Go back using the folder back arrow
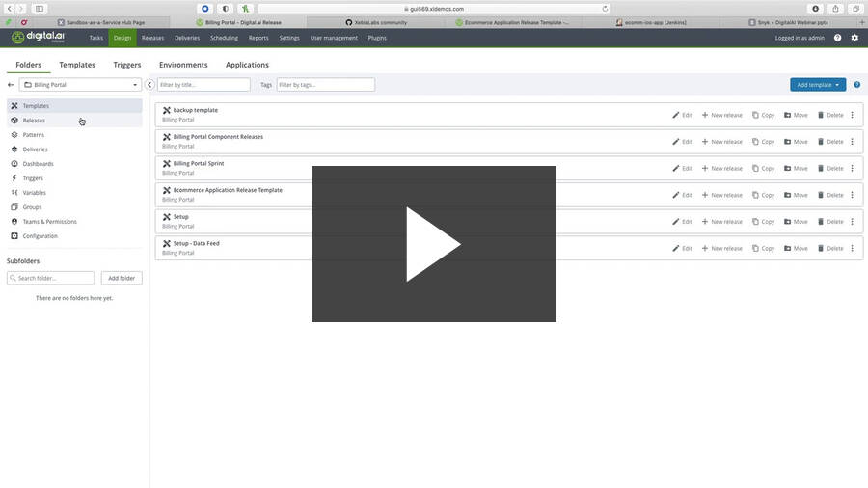Screen dimensions: 868x488 tap(11, 85)
